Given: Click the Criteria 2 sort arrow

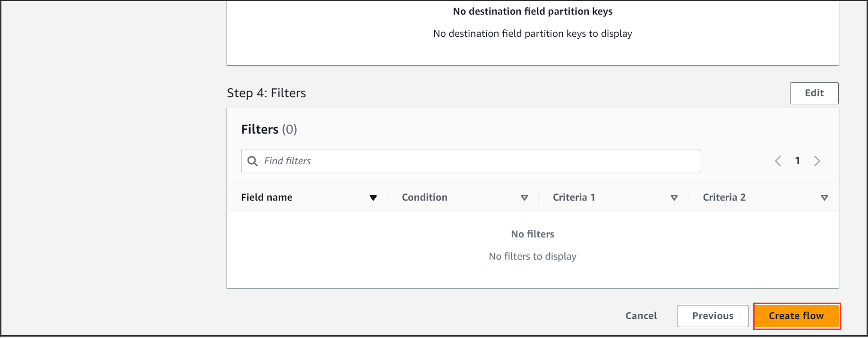Looking at the screenshot, I should click(x=824, y=198).
